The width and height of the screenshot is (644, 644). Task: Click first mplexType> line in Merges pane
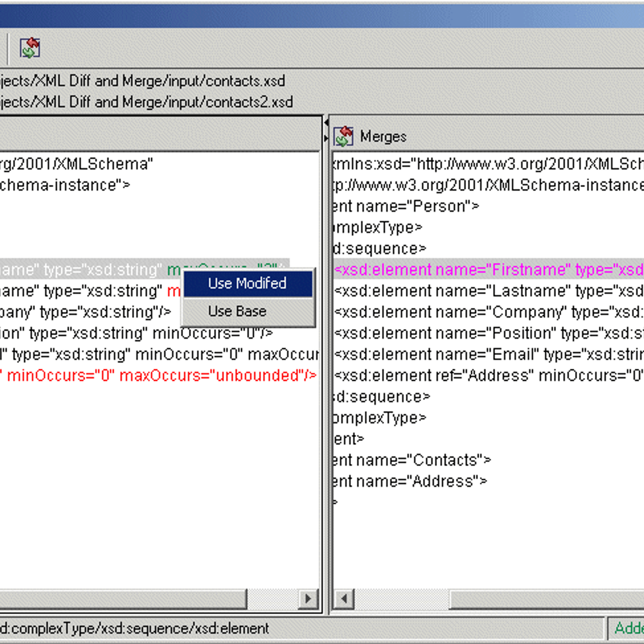378,227
